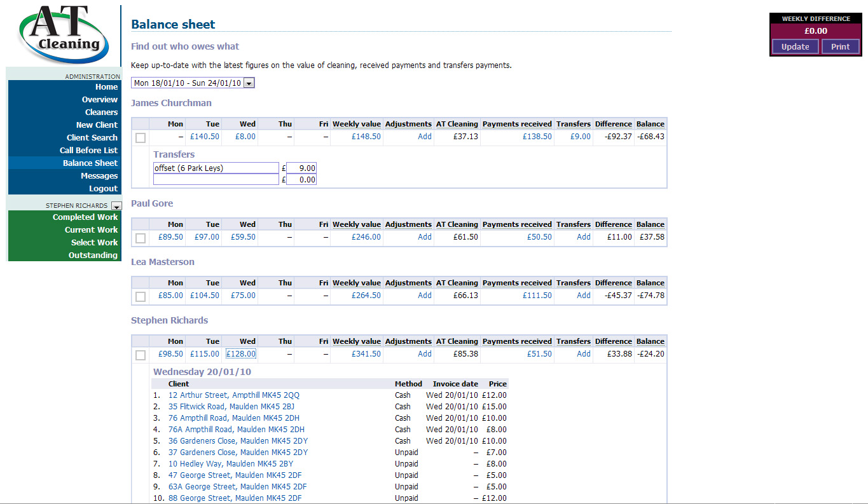This screenshot has height=504, width=868.
Task: Select Completed Work in green menu
Action: 85,217
